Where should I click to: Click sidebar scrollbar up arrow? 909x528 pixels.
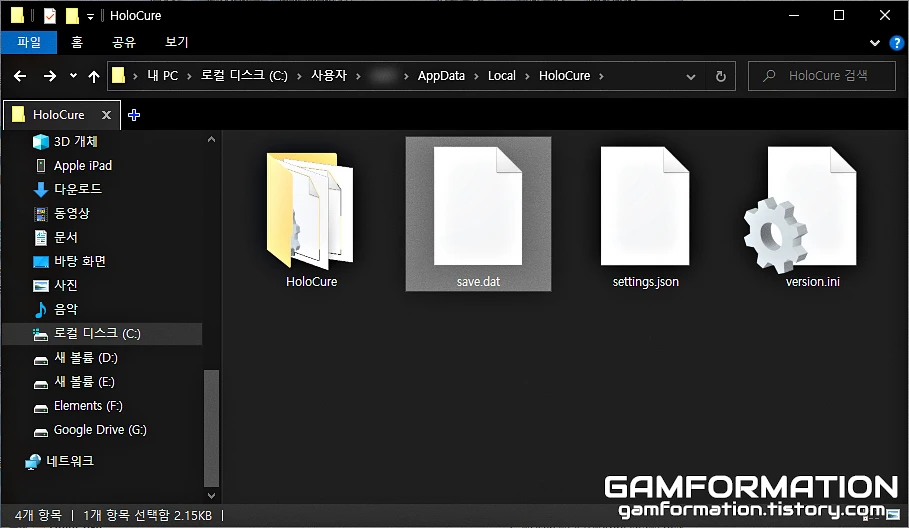[x=211, y=140]
